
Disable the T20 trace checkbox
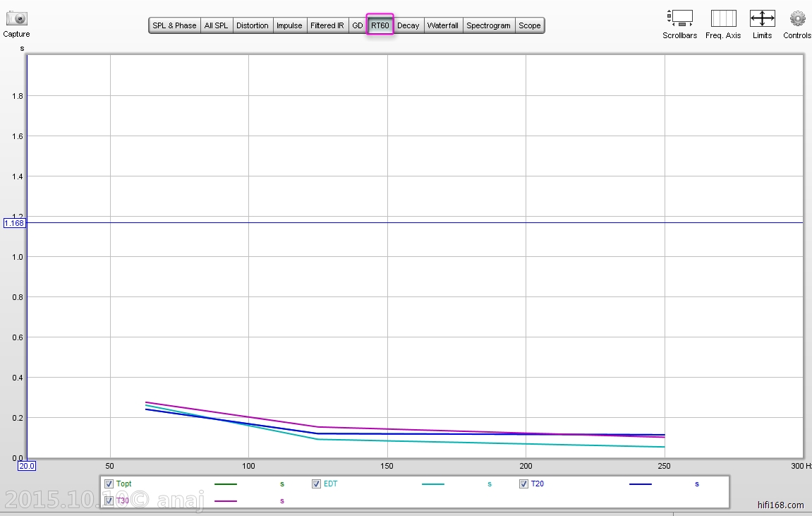523,484
